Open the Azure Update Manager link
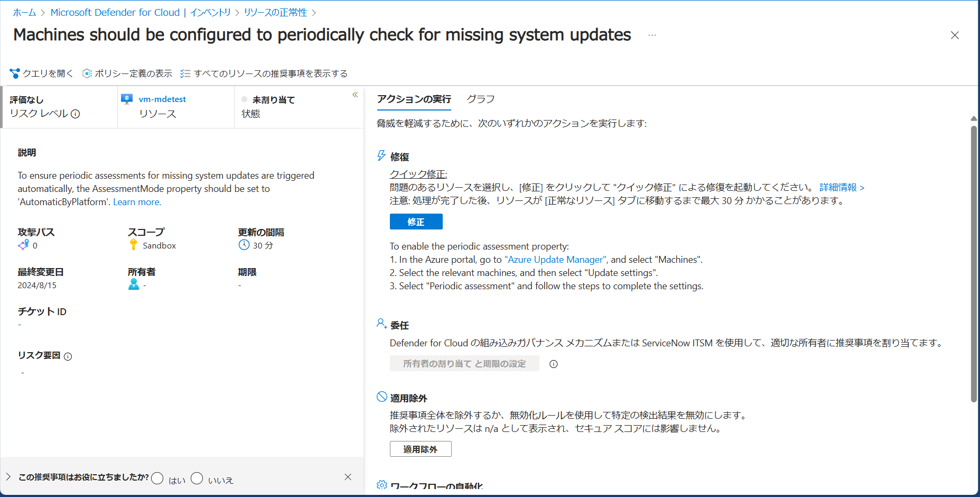980x497 pixels. pyautogui.click(x=555, y=260)
